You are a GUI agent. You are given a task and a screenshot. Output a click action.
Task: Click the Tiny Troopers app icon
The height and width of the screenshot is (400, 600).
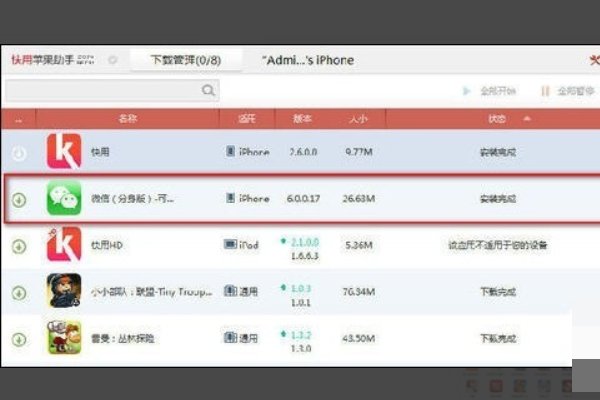pyautogui.click(x=64, y=291)
